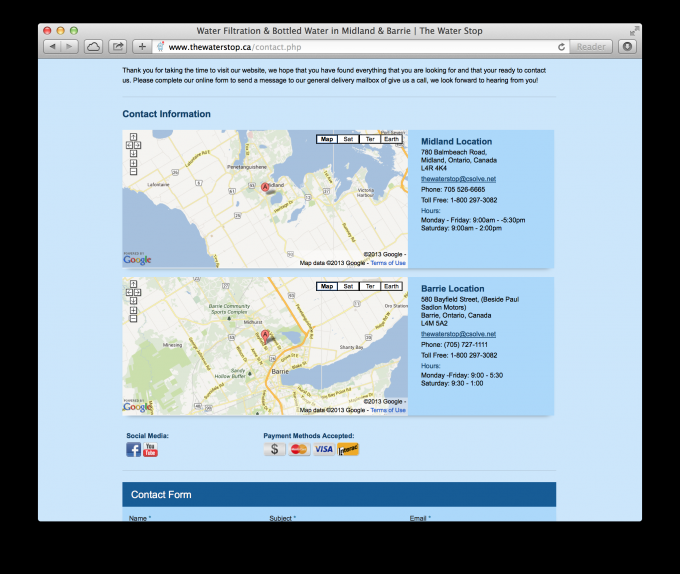This screenshot has height=574, width=680.
Task: Click the Safari back navigation arrow
Action: coord(53,46)
